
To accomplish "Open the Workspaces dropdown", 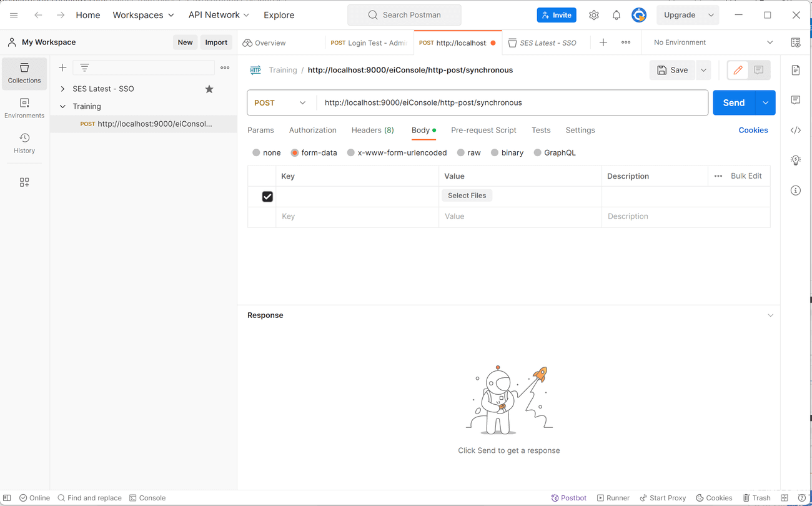I will pyautogui.click(x=143, y=15).
